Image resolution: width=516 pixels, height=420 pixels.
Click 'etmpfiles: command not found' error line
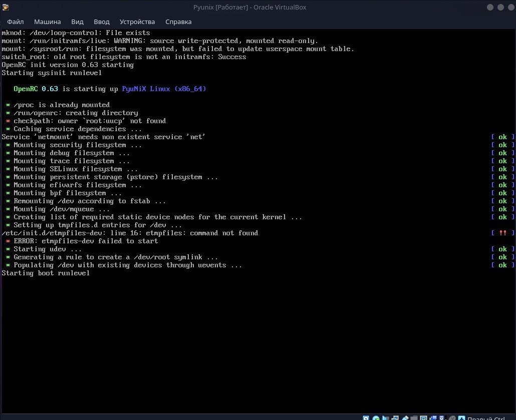coord(130,233)
